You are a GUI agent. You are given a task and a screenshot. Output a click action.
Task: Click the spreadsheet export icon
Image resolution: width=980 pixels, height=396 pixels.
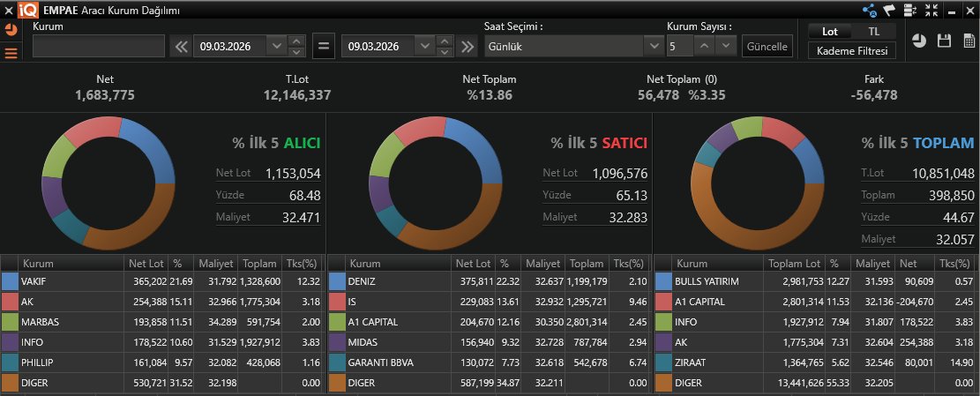(x=969, y=41)
